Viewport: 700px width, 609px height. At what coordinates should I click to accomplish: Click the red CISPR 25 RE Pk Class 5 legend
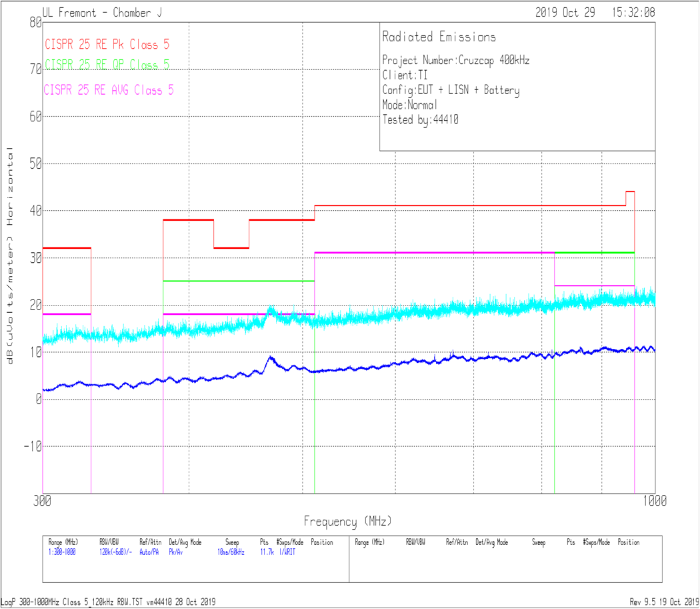[x=107, y=45]
